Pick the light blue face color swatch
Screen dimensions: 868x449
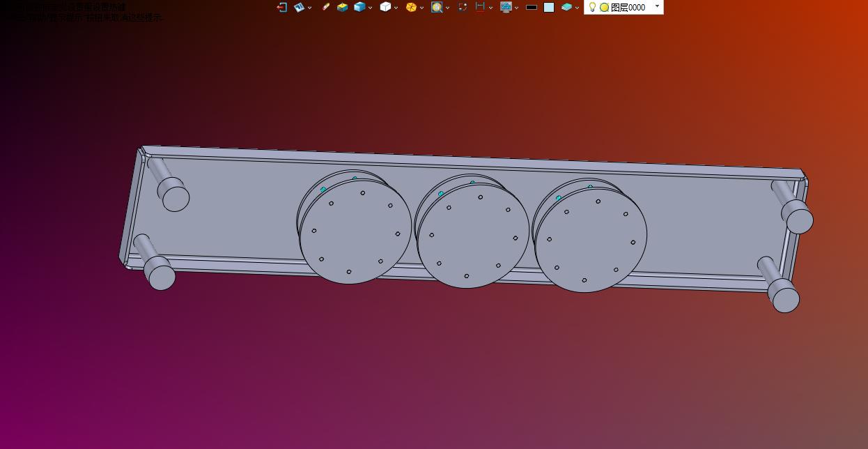[x=549, y=7]
